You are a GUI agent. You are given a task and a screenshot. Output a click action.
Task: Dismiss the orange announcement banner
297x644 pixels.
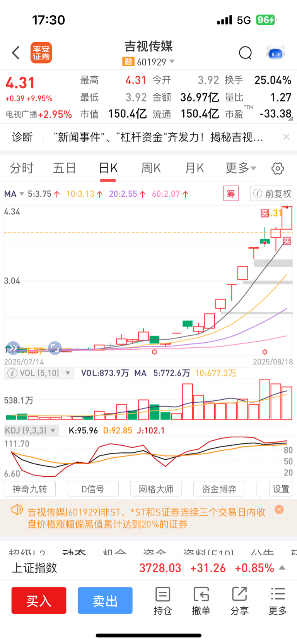pos(279,509)
